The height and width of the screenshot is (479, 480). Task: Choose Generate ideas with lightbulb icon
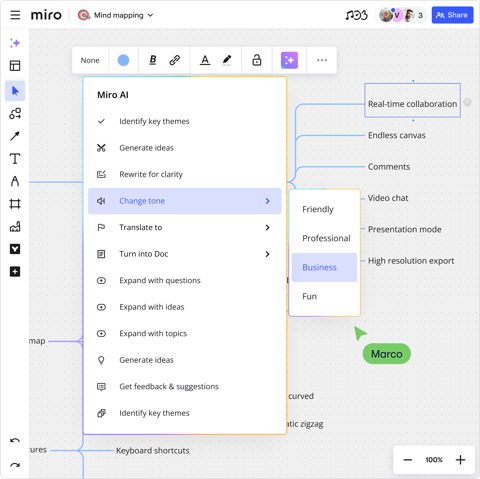(185, 360)
